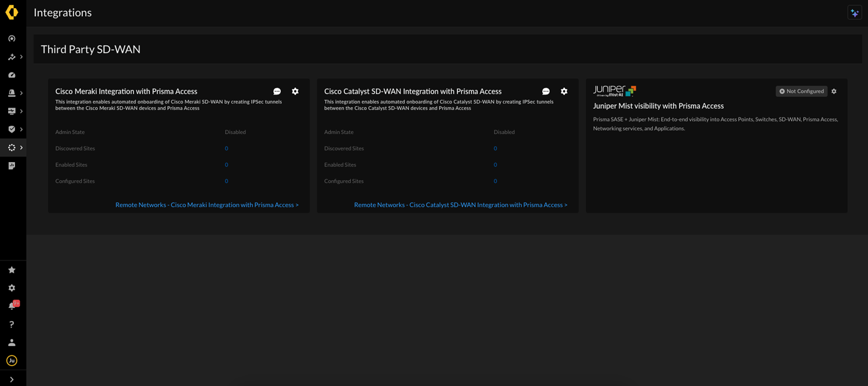This screenshot has width=868, height=386.
Task: Expand the sidebar with bottom chevron
Action: [12, 380]
